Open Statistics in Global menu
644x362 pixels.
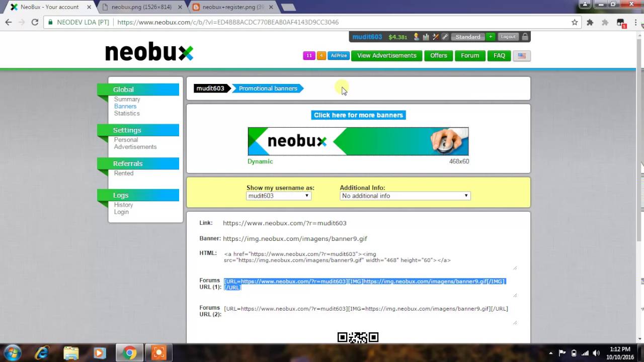(x=127, y=114)
